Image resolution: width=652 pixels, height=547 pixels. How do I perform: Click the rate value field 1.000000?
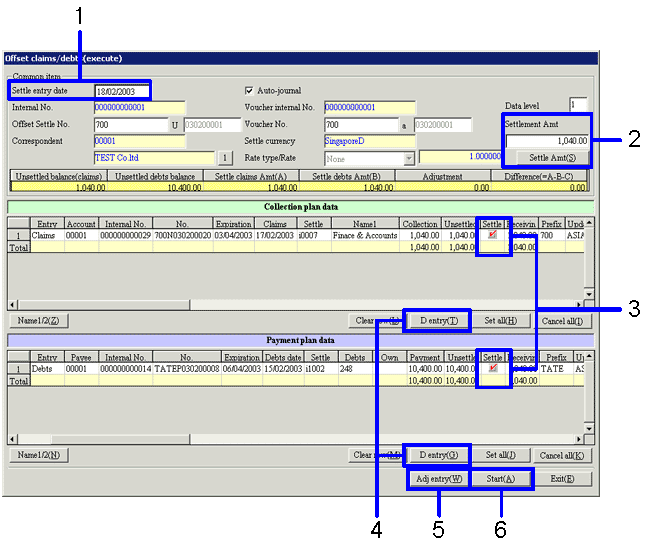460,156
